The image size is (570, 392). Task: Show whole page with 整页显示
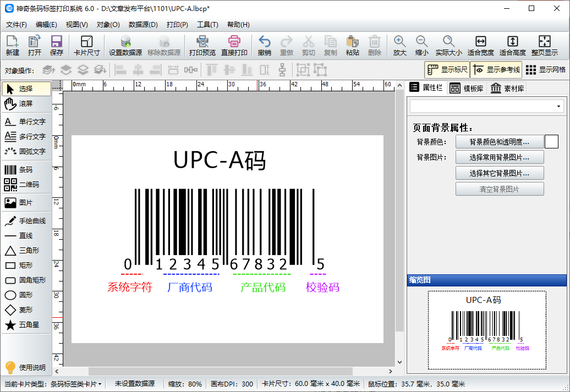point(545,46)
